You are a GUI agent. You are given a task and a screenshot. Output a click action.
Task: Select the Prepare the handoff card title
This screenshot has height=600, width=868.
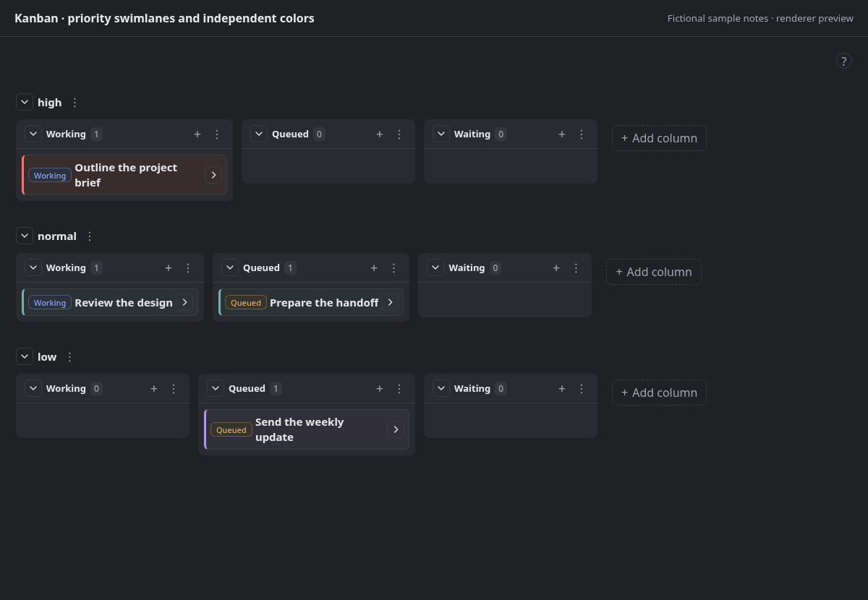(x=324, y=303)
